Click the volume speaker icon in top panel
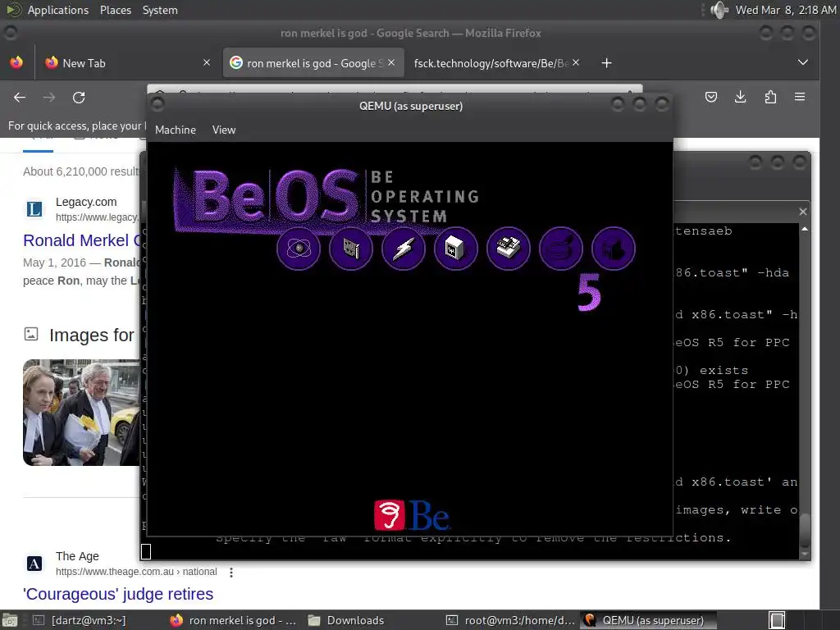Viewport: 840px width, 630px height. (719, 10)
